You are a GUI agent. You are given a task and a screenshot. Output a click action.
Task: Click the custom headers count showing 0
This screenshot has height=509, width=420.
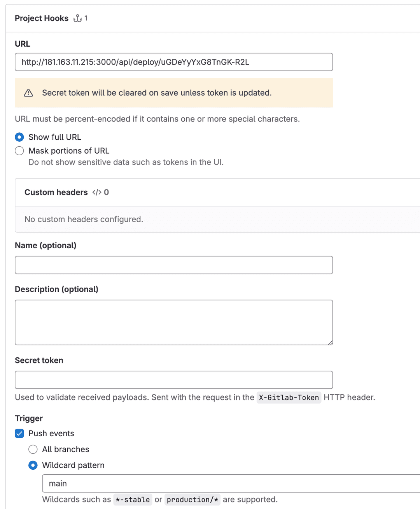[x=107, y=192]
